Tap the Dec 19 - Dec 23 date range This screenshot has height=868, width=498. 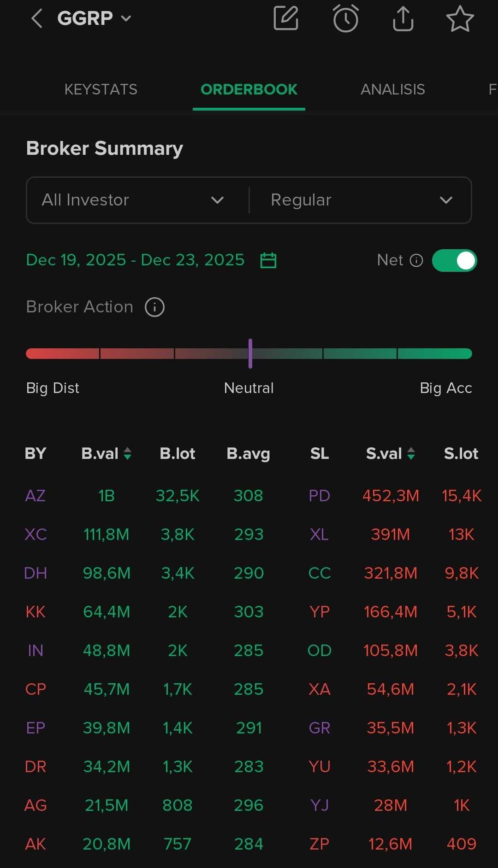135,260
